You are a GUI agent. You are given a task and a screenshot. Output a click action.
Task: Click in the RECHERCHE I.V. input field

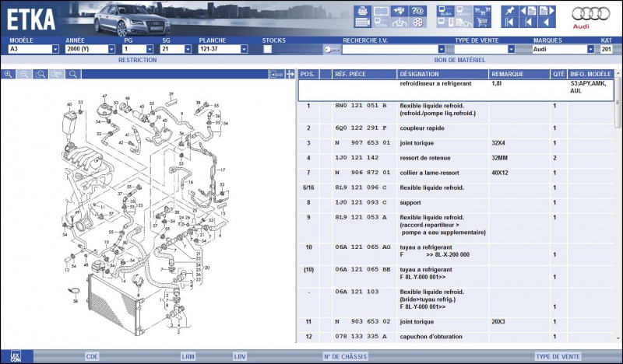[x=390, y=49]
